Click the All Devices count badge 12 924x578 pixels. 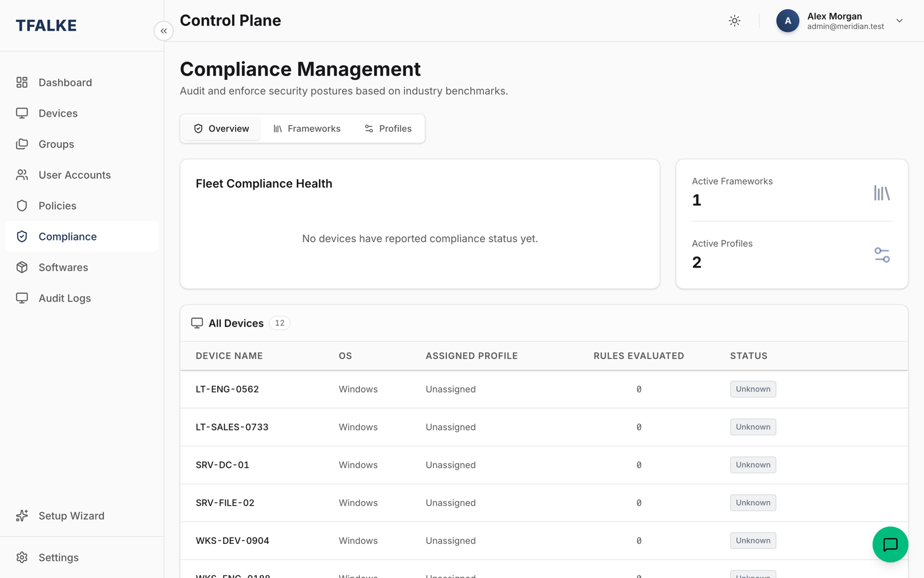[280, 323]
